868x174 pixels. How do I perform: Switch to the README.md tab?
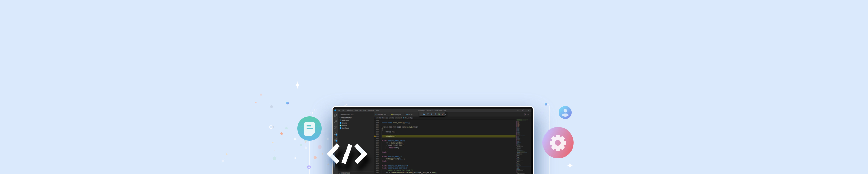click(x=381, y=114)
